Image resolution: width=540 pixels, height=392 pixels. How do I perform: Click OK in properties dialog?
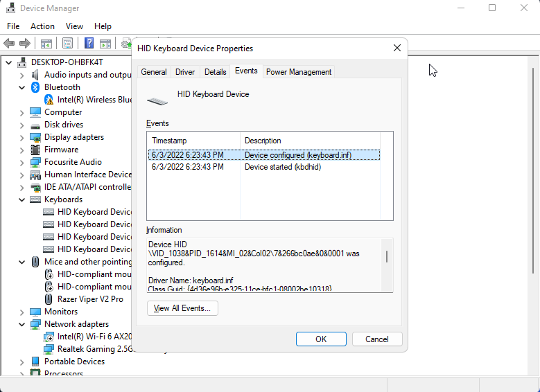tap(321, 339)
